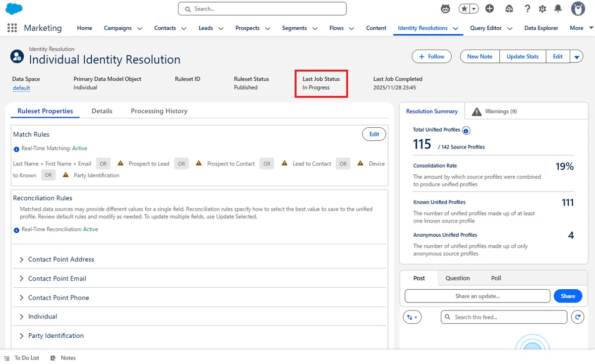This screenshot has height=364, width=595.
Task: Click Edit in the Match Rules section
Action: 374,134
